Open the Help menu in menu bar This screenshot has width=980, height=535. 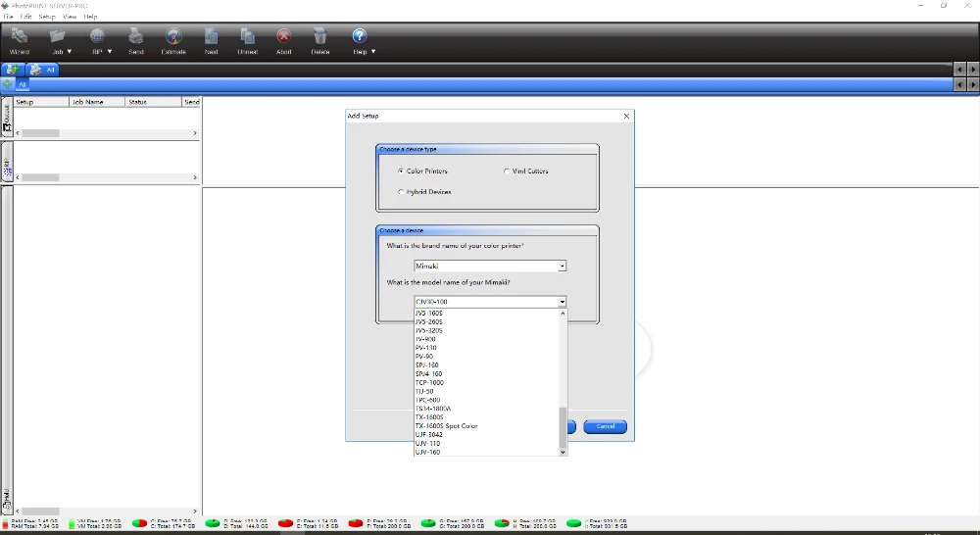pyautogui.click(x=90, y=17)
